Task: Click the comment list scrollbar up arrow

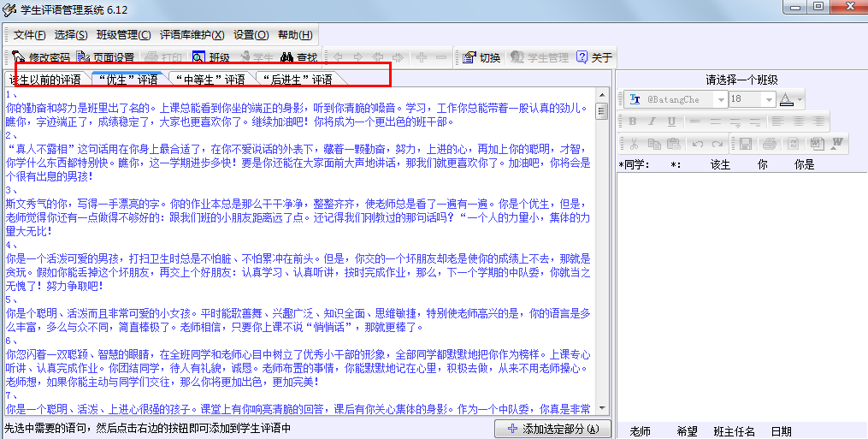Action: click(602, 94)
